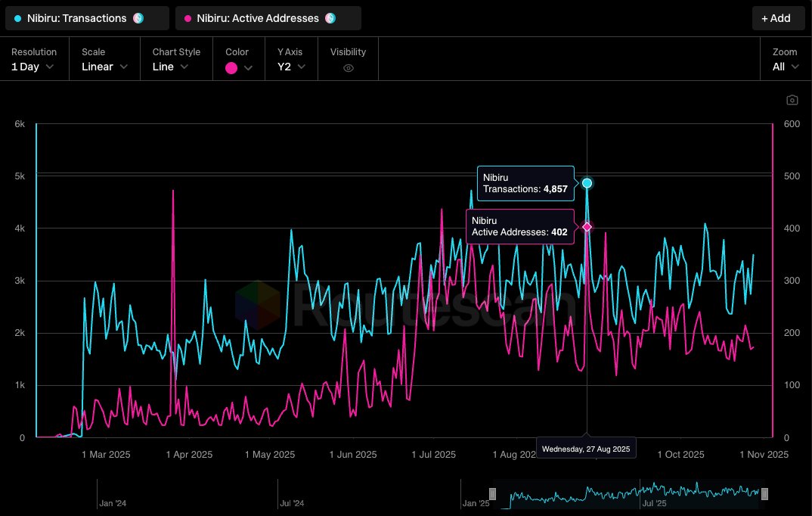Viewport: 812px width, 516px height.
Task: Select the Nibiru: Transactions series tab
Action: (x=87, y=18)
